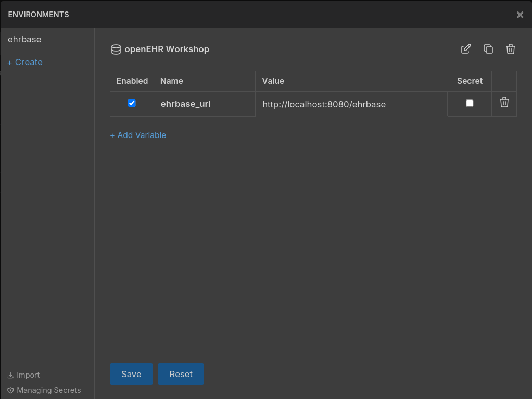Click the database icon beside openEHR Workshop
Viewport: 532px width, 399px height.
(116, 49)
